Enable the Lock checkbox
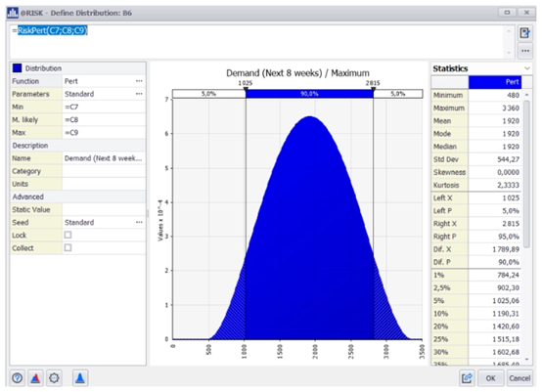Viewport: 542px width, 392px height. [x=68, y=235]
